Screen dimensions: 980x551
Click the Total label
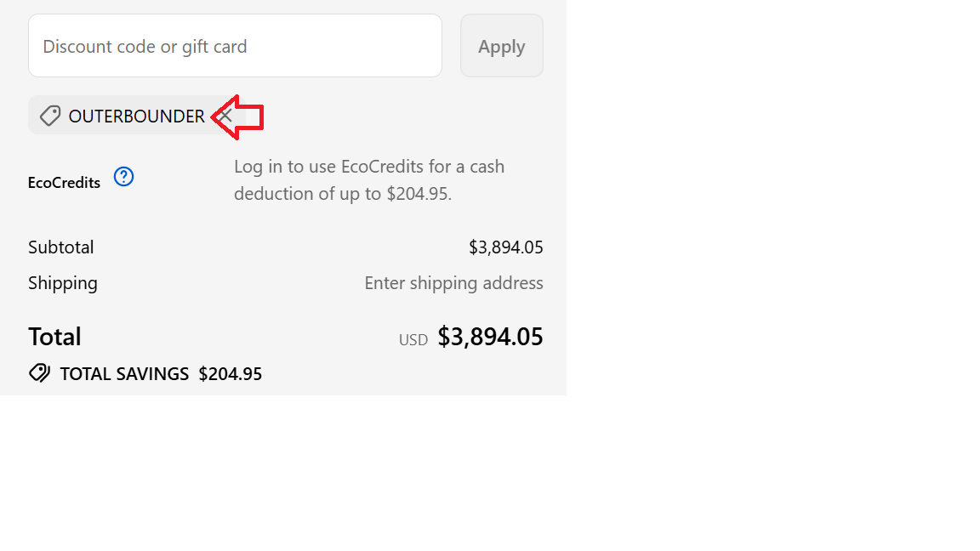pyautogui.click(x=54, y=336)
